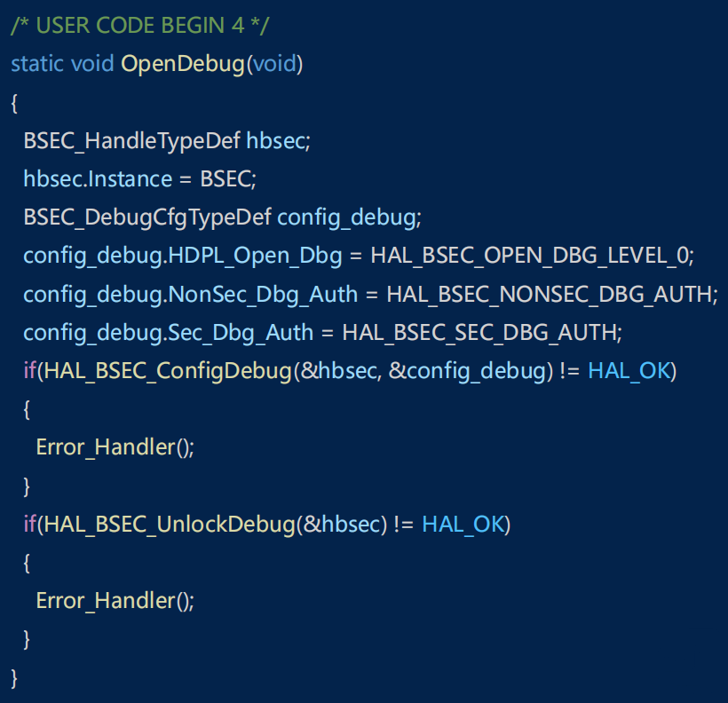Click the HAL_BSEC_ConfigDebug function call

(x=166, y=371)
